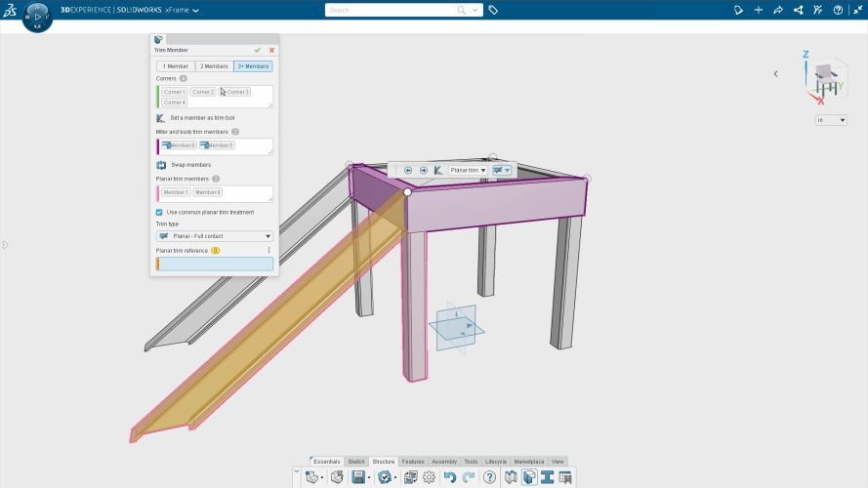This screenshot has width=868, height=488.
Task: Open the units dropdown
Action: tap(831, 120)
